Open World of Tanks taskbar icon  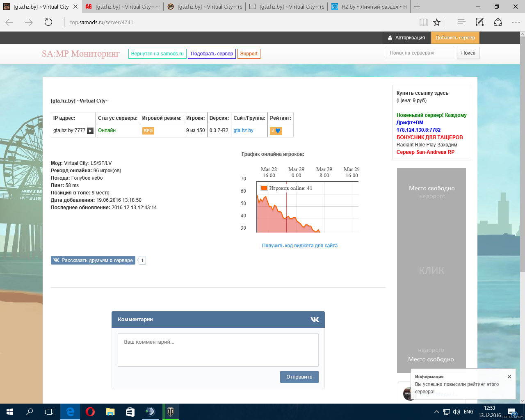click(170, 412)
